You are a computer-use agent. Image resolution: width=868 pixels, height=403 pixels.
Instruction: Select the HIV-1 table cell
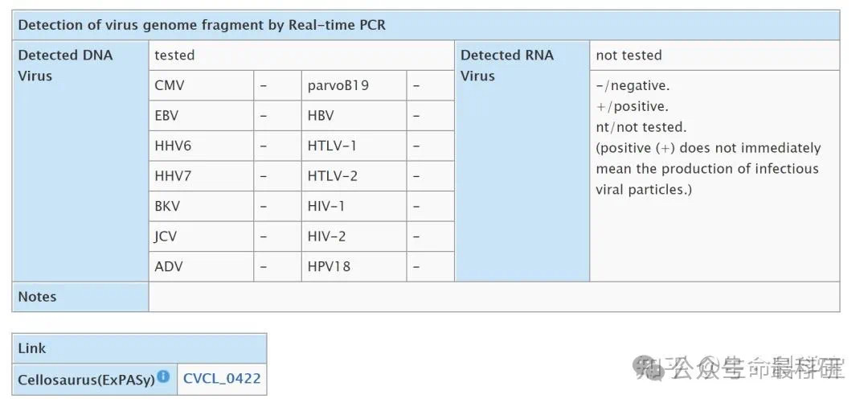[x=354, y=206]
